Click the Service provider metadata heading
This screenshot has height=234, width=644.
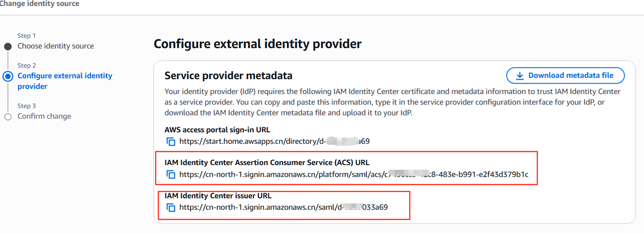point(228,76)
